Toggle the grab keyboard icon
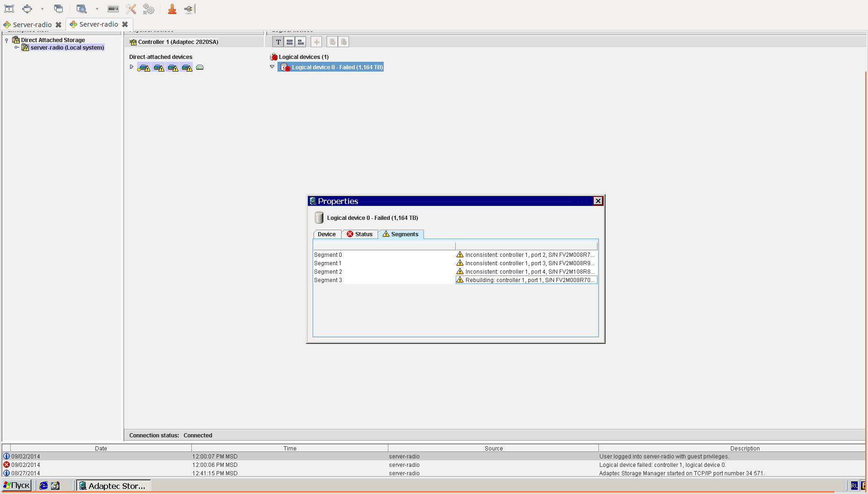The width and height of the screenshot is (868, 494). [113, 9]
